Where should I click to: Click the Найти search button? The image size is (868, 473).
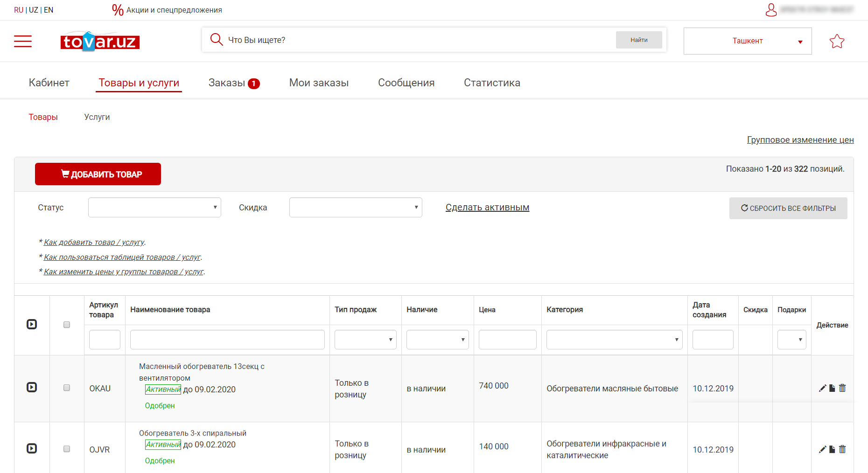639,40
